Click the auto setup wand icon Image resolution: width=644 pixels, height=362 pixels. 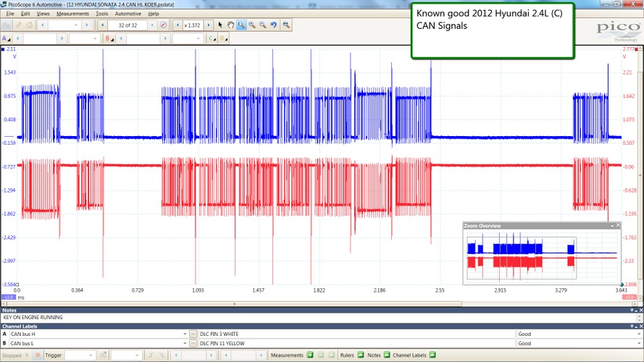tap(18, 25)
